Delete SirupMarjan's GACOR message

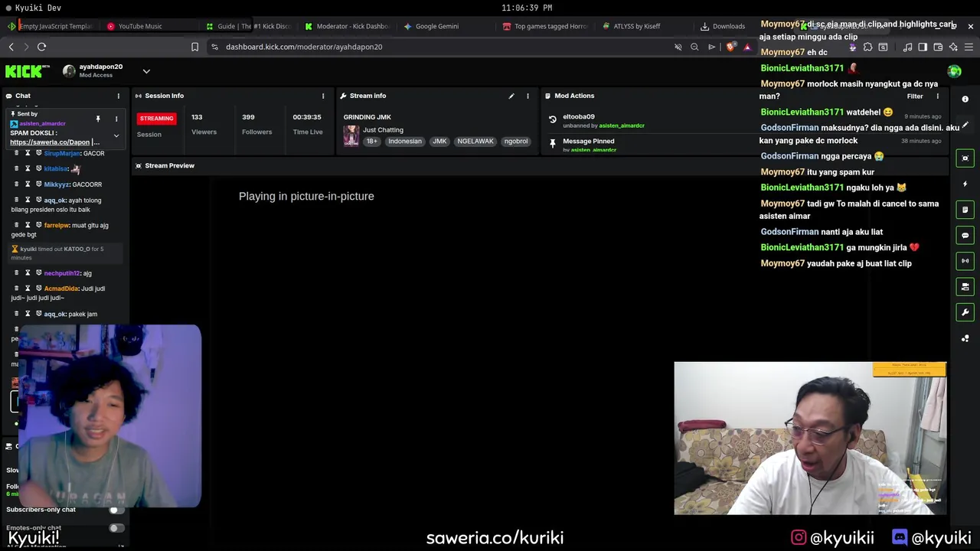tap(17, 153)
